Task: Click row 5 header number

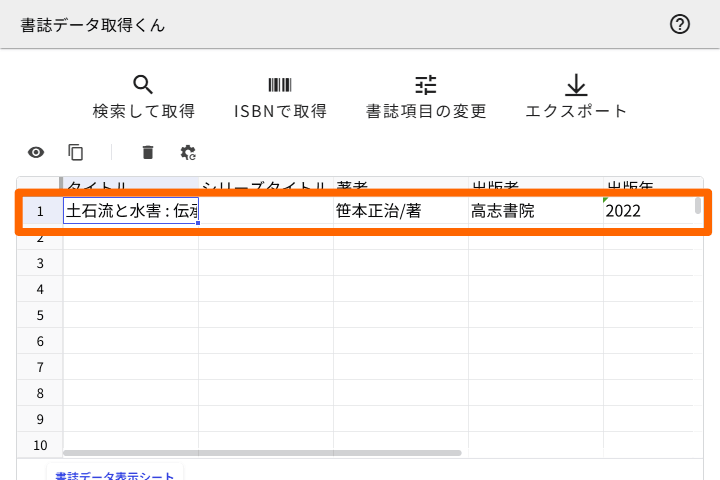Action: (40, 315)
